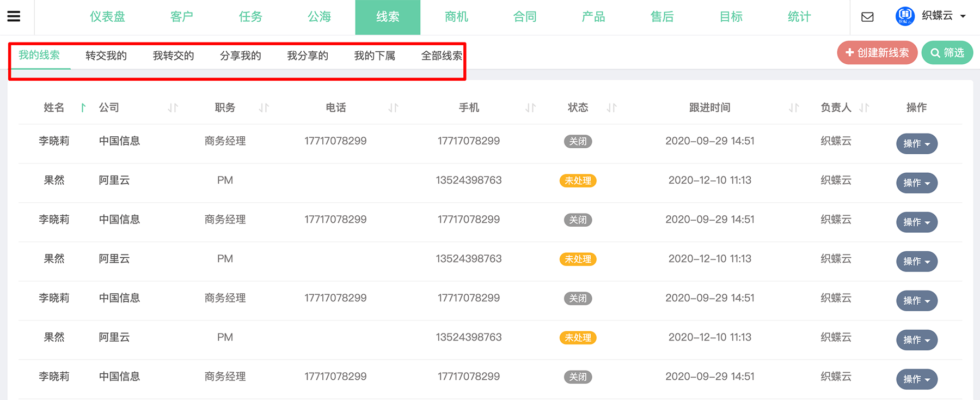Expand 操作 dropdown in sixth row

(917, 340)
